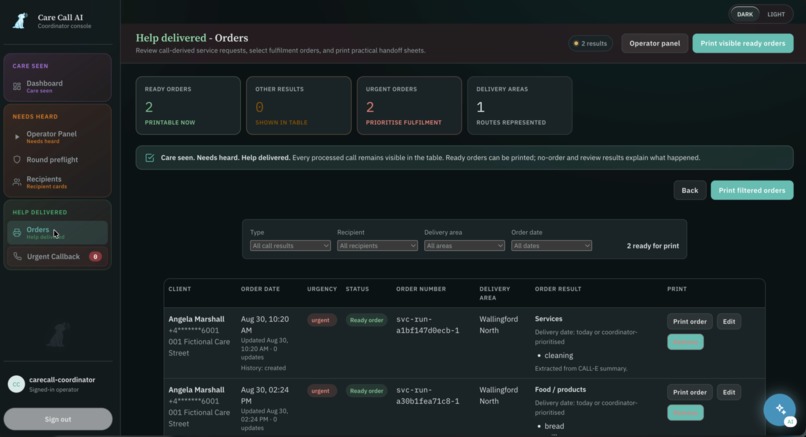This screenshot has height=437, width=806.
Task: Click the ORDER DATE column header
Action: click(x=260, y=289)
